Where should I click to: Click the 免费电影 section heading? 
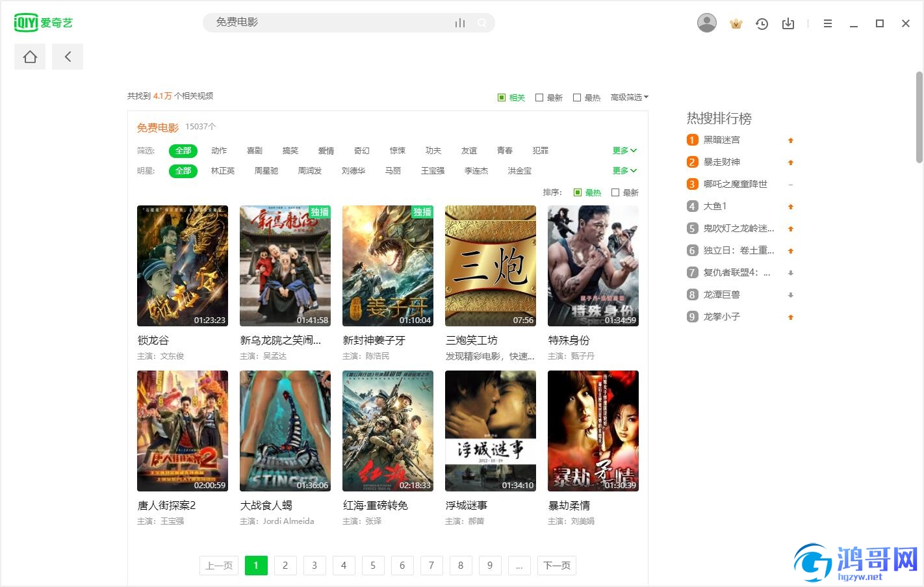[157, 128]
